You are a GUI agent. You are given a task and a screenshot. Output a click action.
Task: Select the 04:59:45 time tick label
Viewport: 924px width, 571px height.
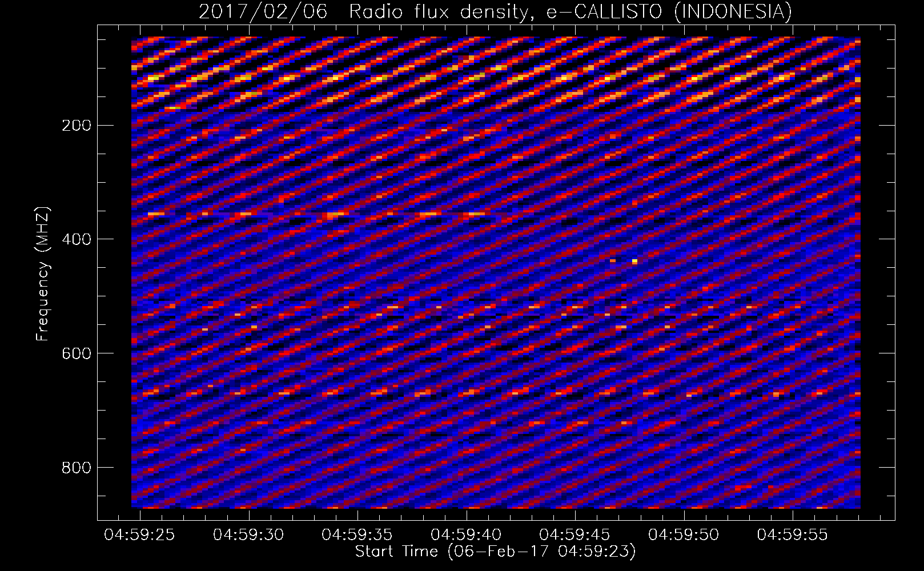point(575,535)
